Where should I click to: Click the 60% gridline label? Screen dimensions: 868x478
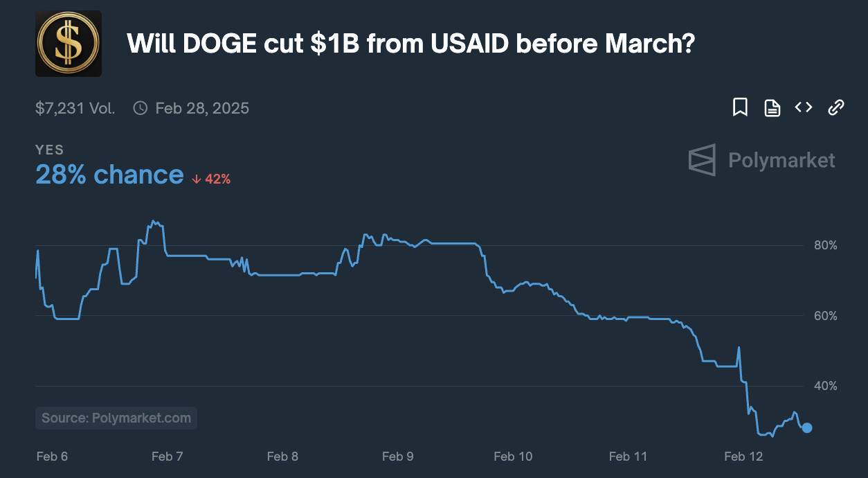825,316
